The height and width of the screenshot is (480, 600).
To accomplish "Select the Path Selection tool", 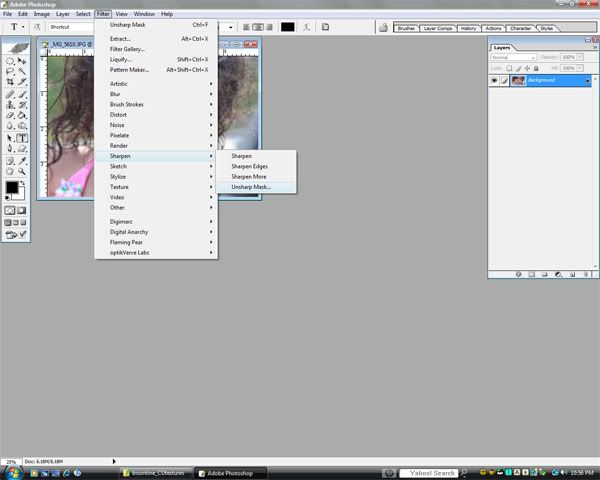I will (10, 138).
